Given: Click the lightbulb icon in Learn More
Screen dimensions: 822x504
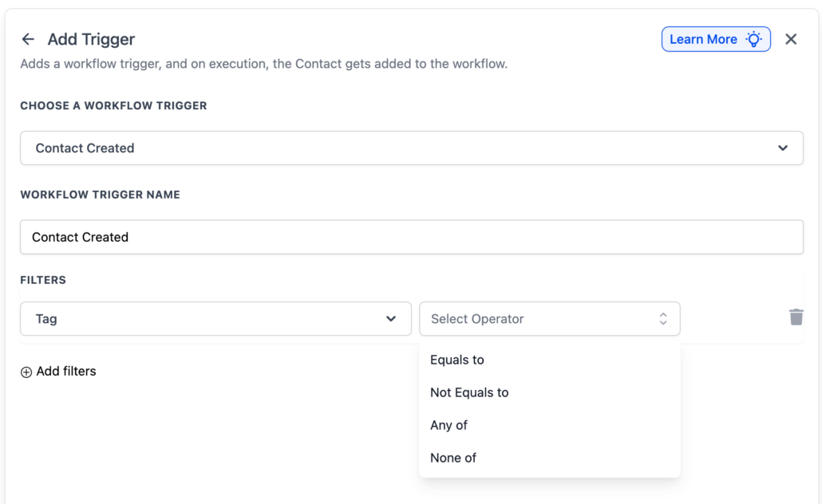Looking at the screenshot, I should 753,39.
